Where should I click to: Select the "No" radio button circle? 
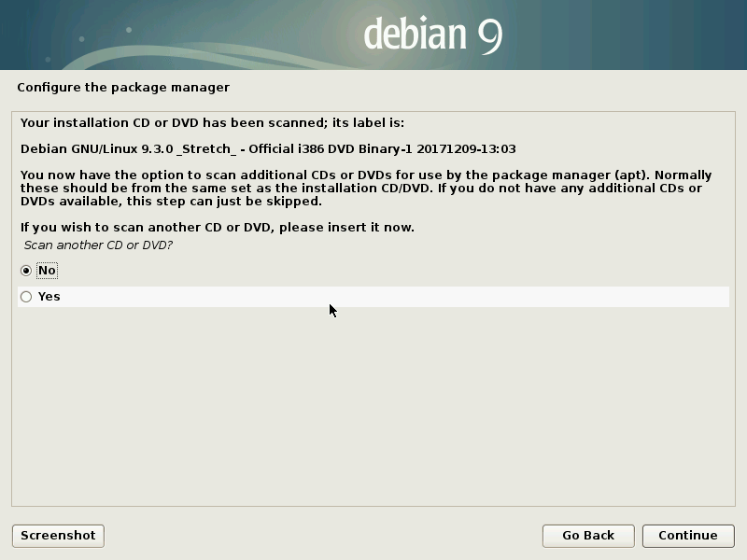pyautogui.click(x=26, y=271)
